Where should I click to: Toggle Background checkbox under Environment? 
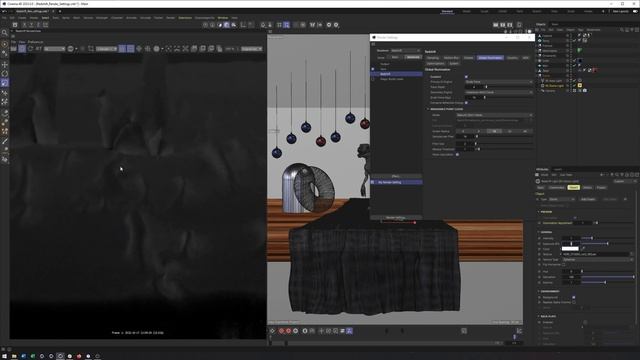[573, 298]
